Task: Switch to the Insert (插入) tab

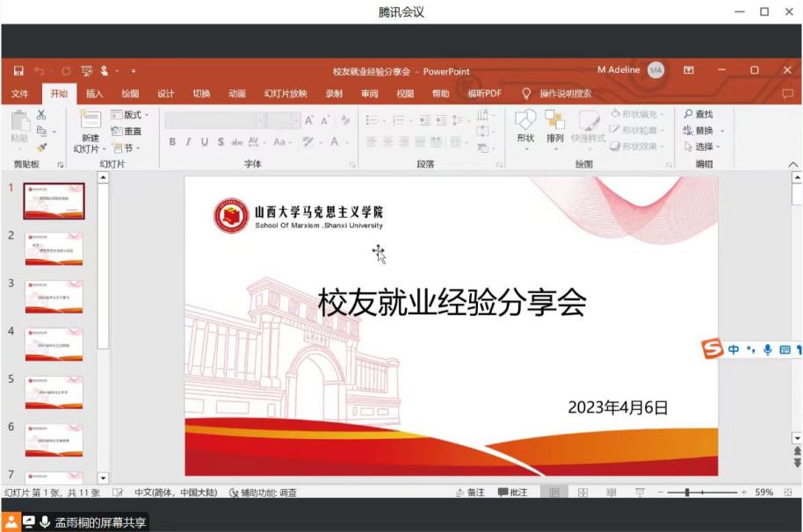Action: tap(94, 94)
